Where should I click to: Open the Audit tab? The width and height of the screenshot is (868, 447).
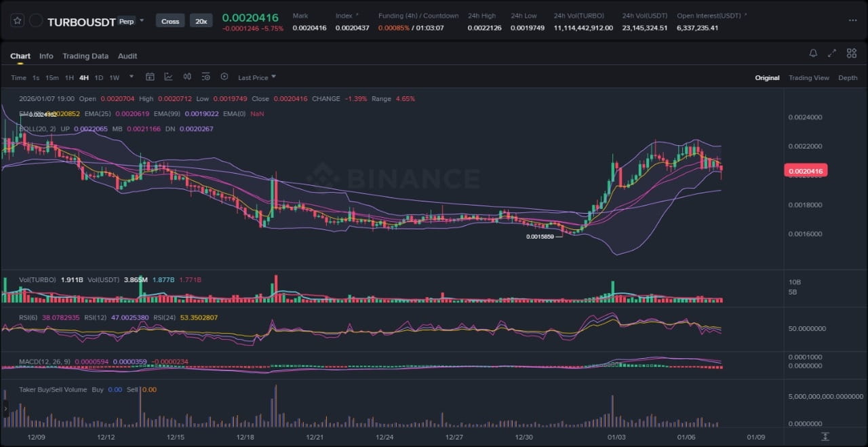pyautogui.click(x=127, y=56)
